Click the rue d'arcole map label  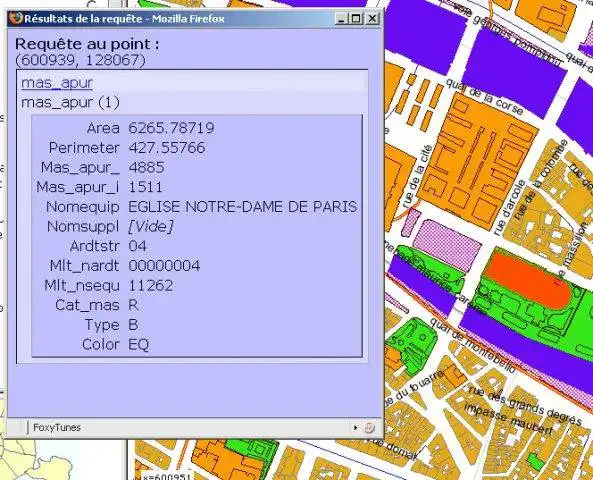[509, 208]
